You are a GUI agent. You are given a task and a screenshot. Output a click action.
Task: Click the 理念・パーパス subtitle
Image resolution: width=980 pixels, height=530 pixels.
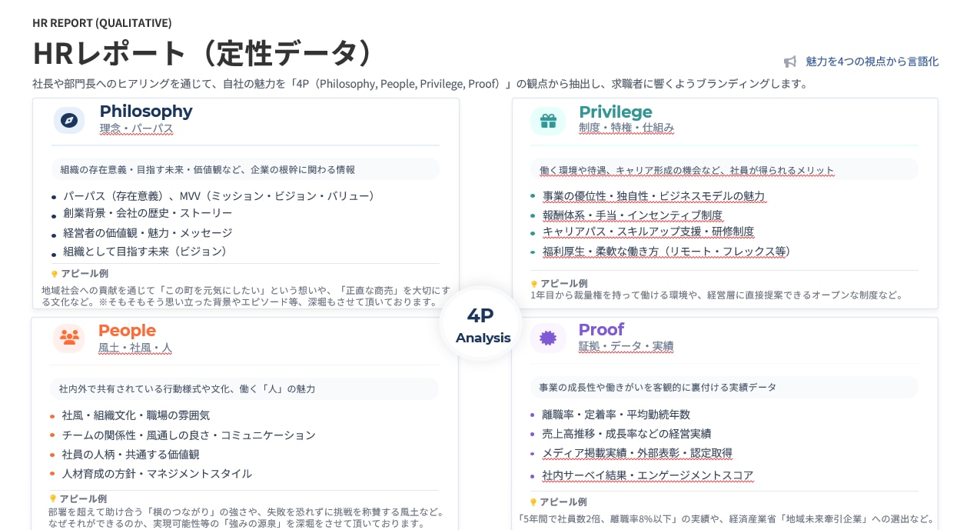pos(136,128)
